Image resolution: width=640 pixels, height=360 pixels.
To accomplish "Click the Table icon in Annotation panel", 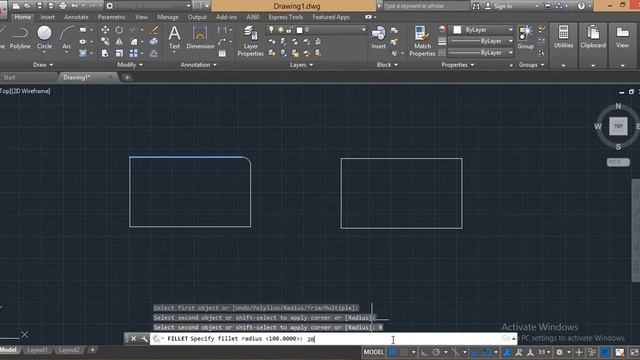I will [x=222, y=53].
